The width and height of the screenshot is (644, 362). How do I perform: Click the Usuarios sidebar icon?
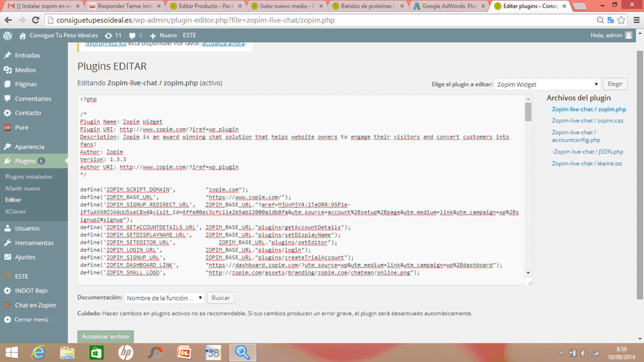coord(8,228)
